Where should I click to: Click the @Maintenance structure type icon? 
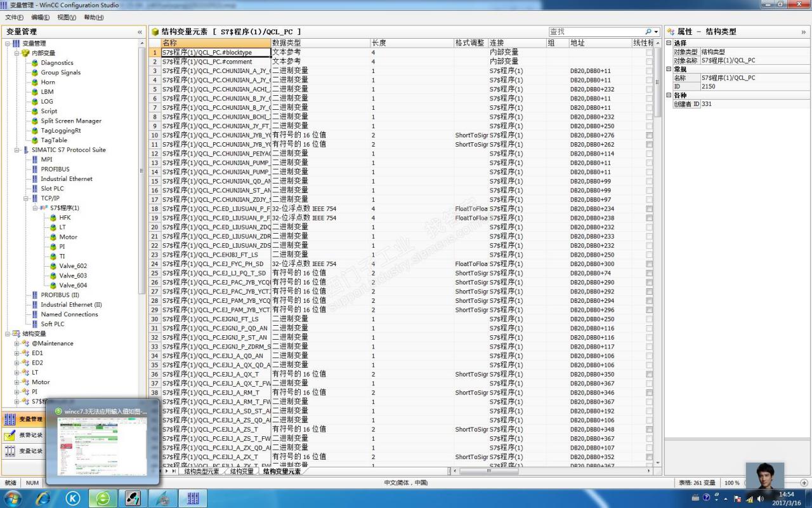25,344
